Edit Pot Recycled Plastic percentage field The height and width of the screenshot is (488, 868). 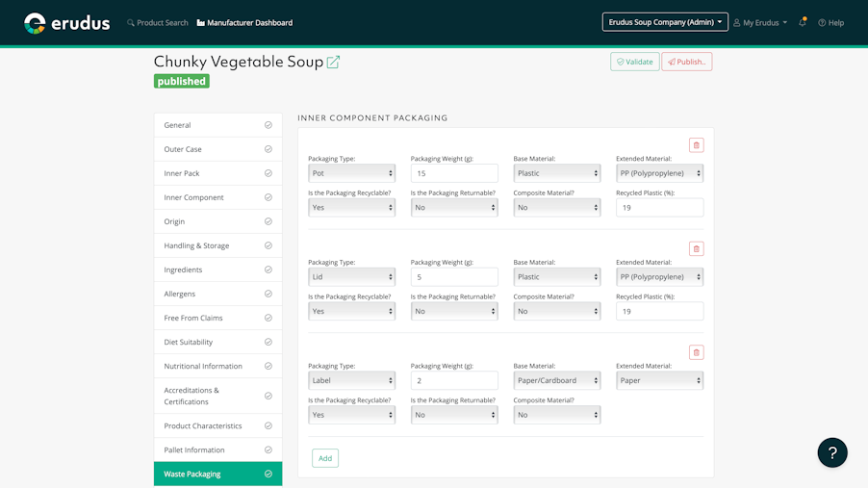tap(659, 208)
